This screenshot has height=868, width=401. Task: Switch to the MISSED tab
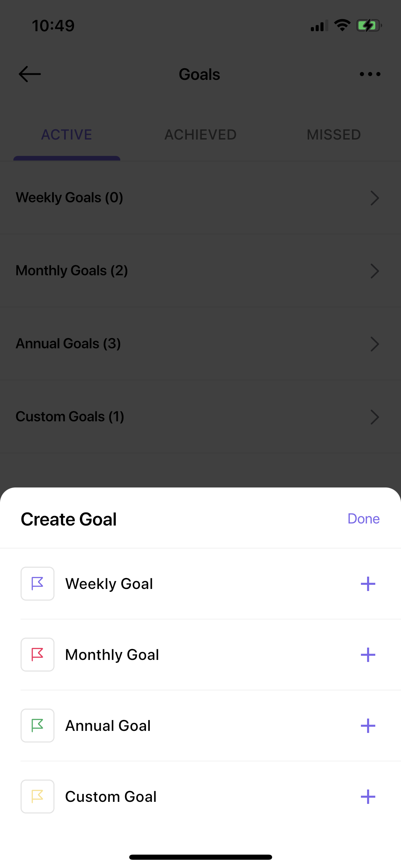[334, 135]
